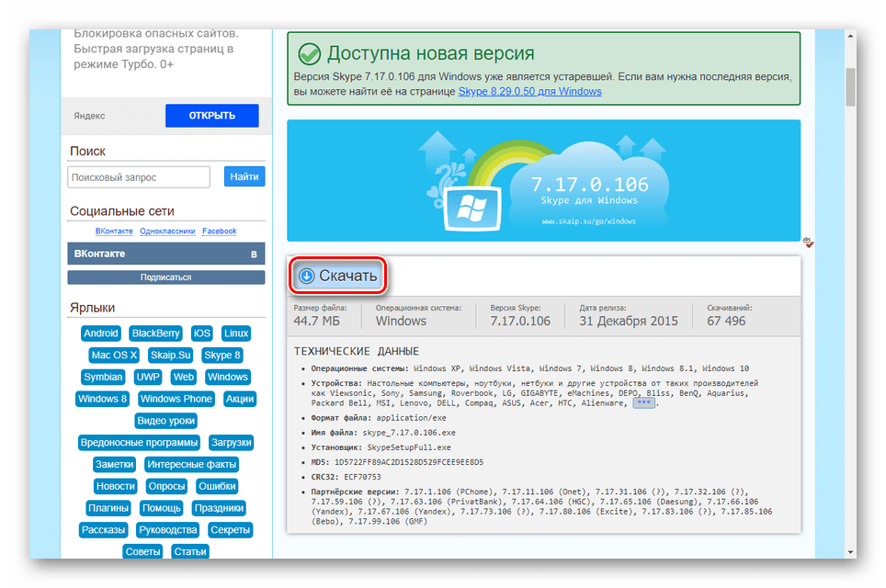Open the Skype 8.29.0.50 для Windows link

529,92
